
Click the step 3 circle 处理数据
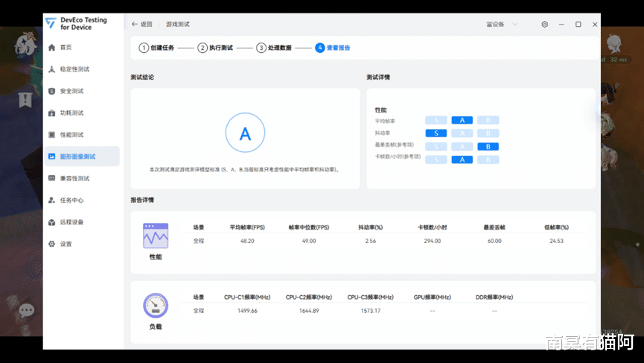tap(261, 48)
